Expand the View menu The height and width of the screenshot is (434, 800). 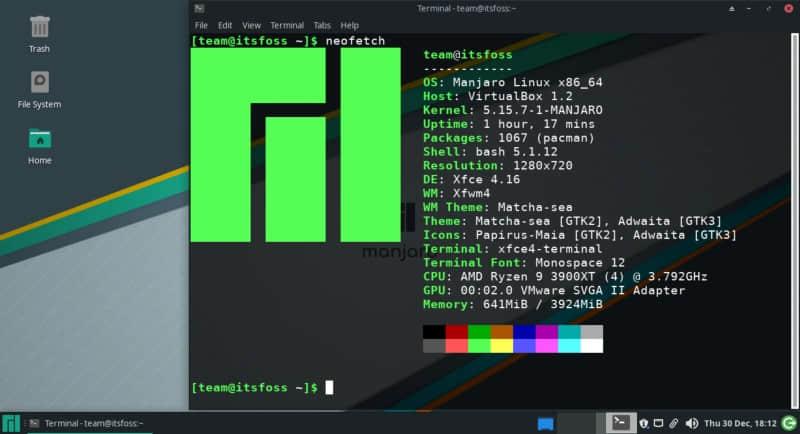click(x=251, y=25)
